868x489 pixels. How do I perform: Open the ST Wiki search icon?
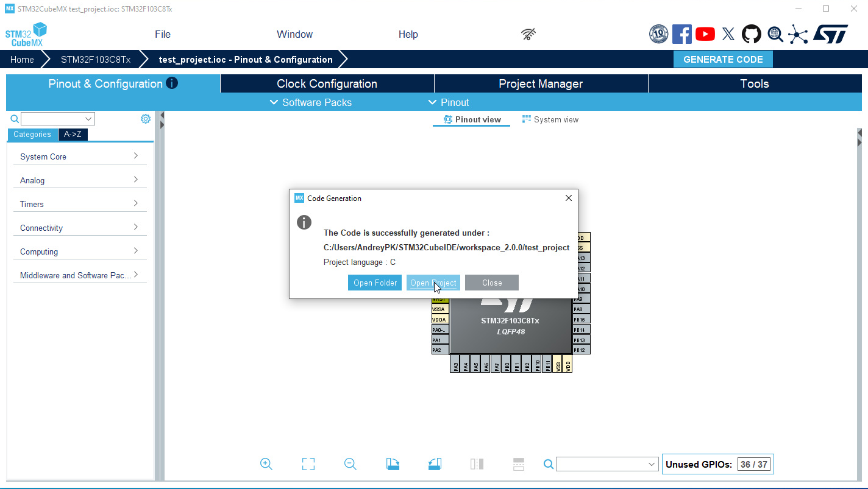[775, 34]
